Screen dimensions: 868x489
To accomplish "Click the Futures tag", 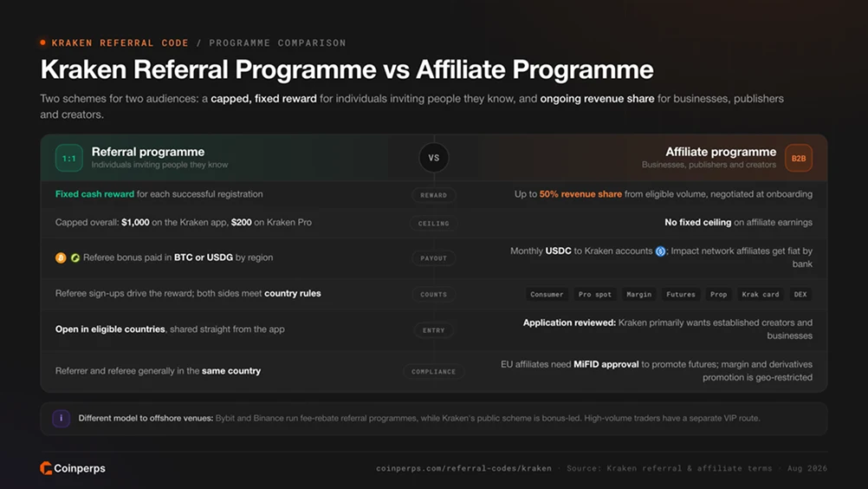I will [x=681, y=294].
